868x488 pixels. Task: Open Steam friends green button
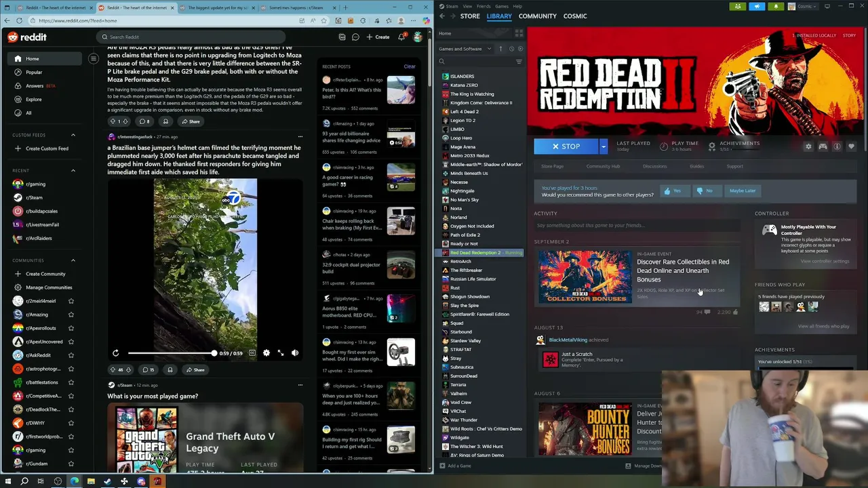tap(738, 6)
